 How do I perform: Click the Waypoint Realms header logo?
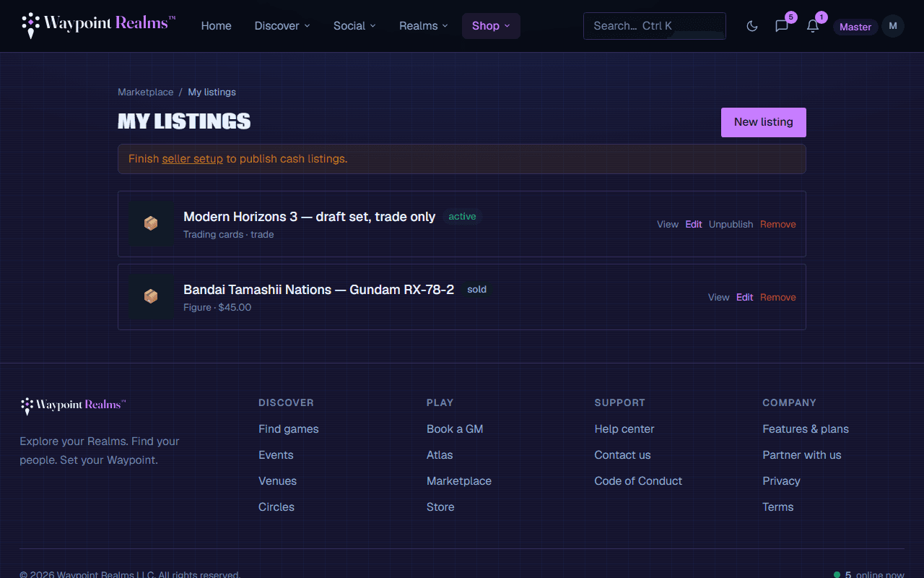98,25
